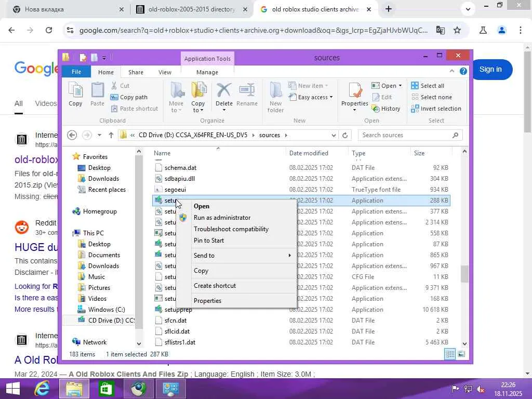
Task: Click Invert selection in the ribbon
Action: pos(436,109)
